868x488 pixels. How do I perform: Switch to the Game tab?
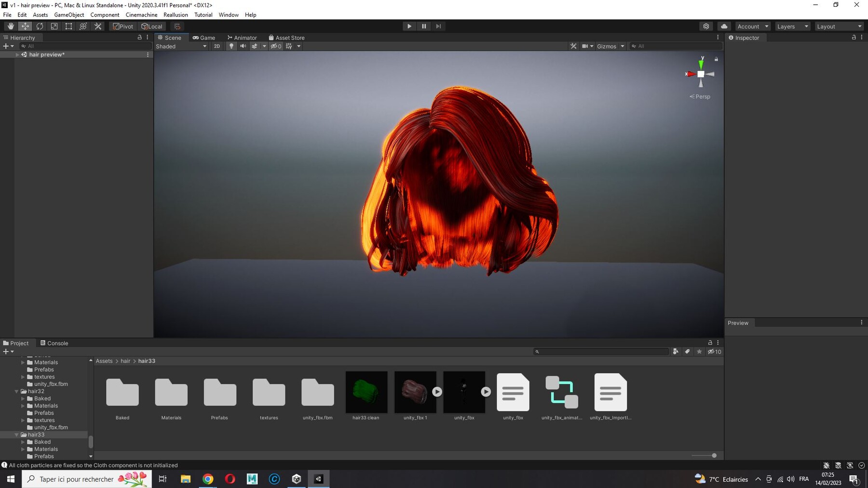click(204, 38)
